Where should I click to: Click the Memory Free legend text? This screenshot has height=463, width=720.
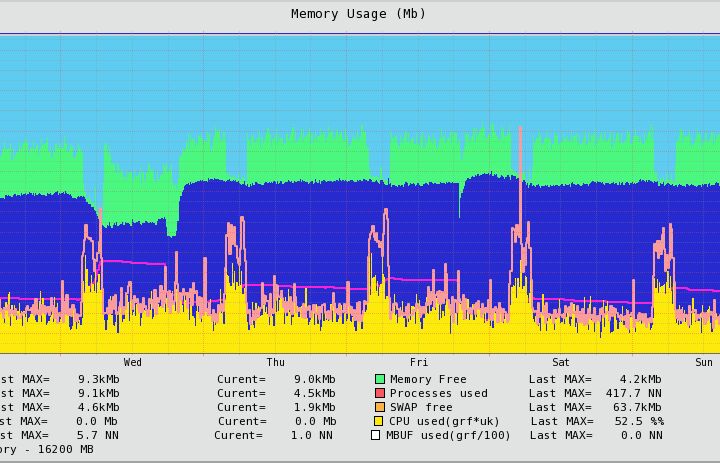(x=428, y=379)
